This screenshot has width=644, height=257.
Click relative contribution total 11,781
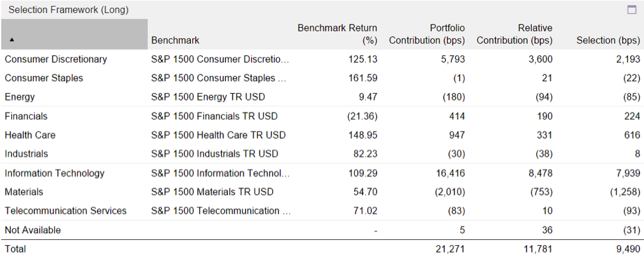tap(538, 249)
